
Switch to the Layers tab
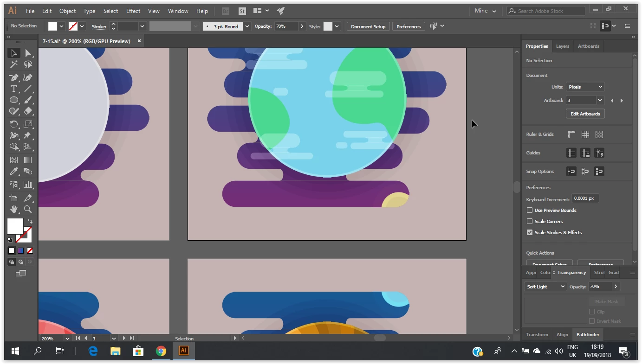563,46
